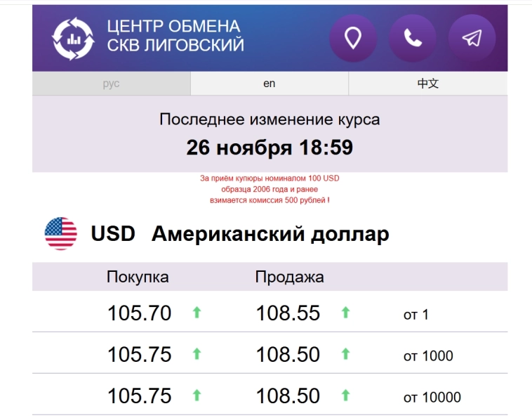Screen dimensions: 532x418
Task: Click green arrow next to 105.70
Action: pyautogui.click(x=197, y=313)
